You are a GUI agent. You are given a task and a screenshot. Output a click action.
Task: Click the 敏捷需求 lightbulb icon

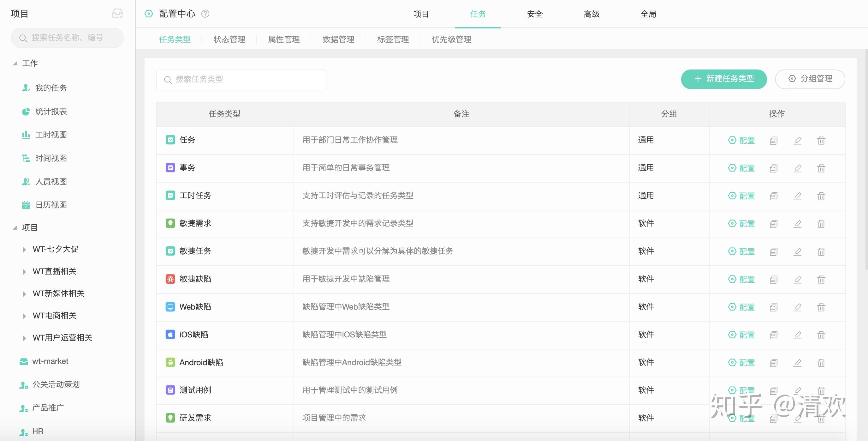(170, 223)
